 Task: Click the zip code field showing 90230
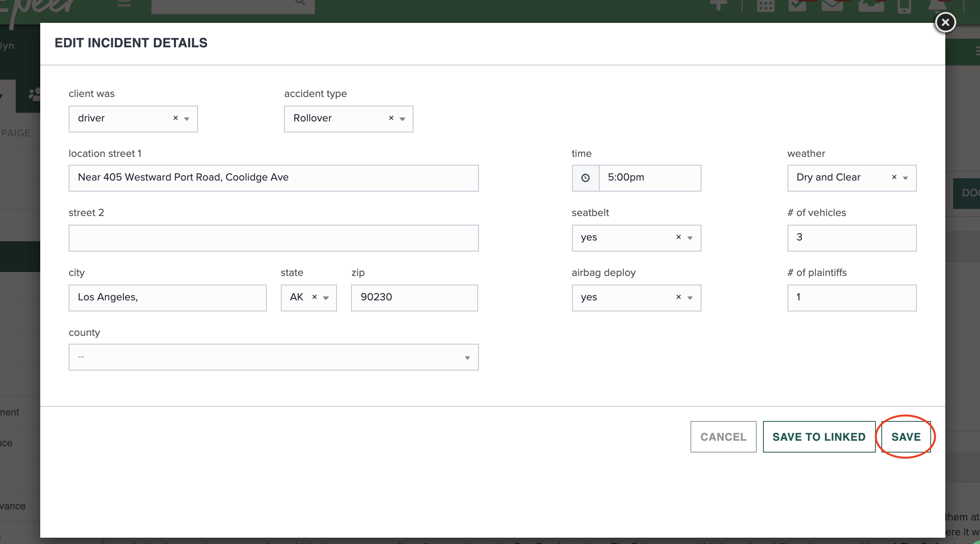(x=414, y=298)
